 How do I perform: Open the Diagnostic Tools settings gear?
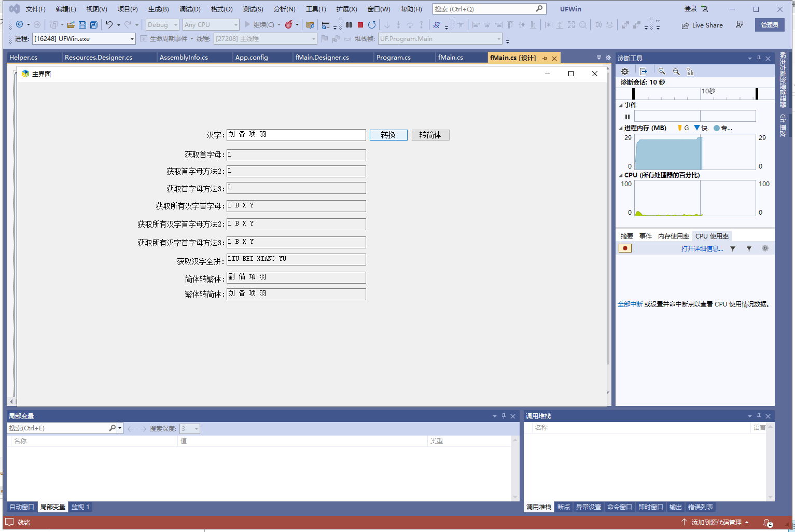tap(625, 72)
